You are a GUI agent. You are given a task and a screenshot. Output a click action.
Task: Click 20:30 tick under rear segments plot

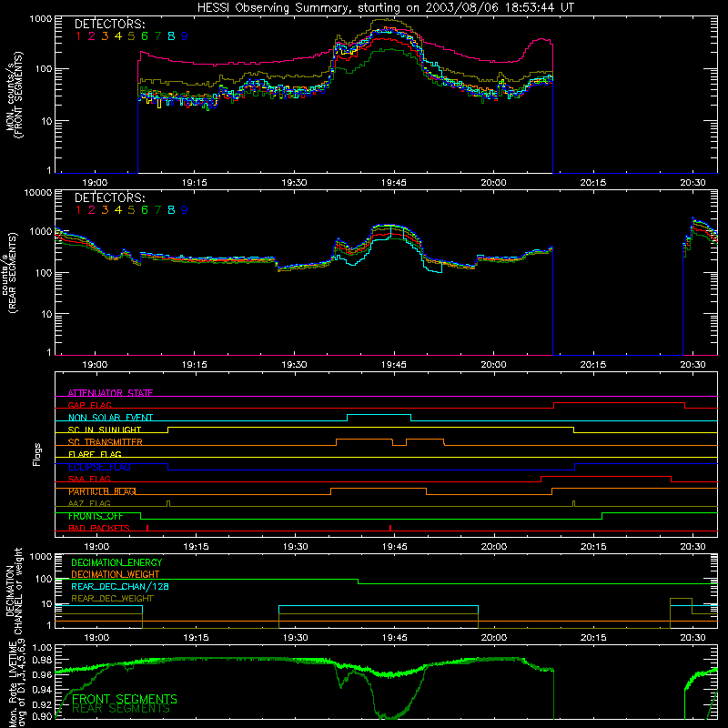(693, 365)
